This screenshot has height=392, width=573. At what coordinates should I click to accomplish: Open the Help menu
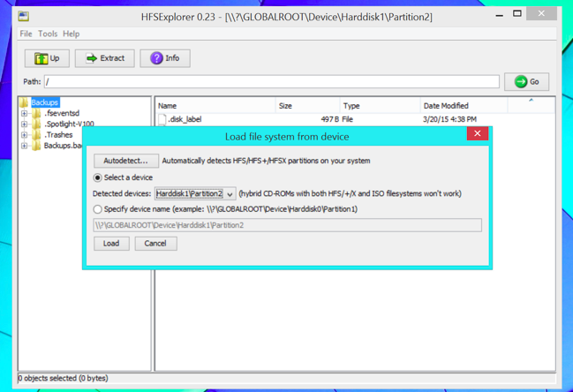[71, 34]
